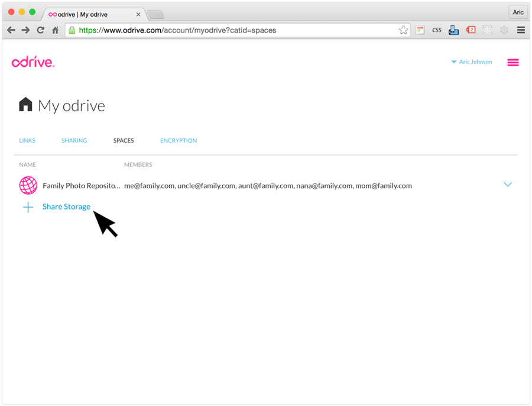Open the pink odrive hamburger menu
Viewport: 532px width, 406px height.
(513, 62)
